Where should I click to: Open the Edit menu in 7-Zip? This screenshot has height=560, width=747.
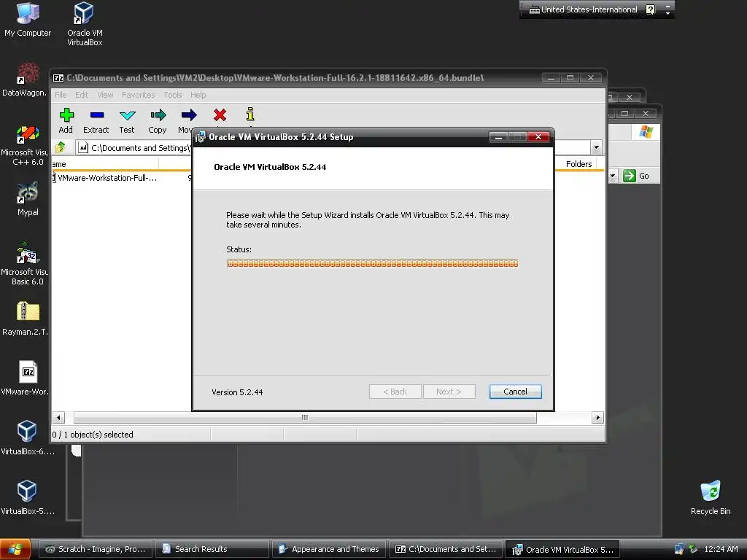click(x=82, y=95)
